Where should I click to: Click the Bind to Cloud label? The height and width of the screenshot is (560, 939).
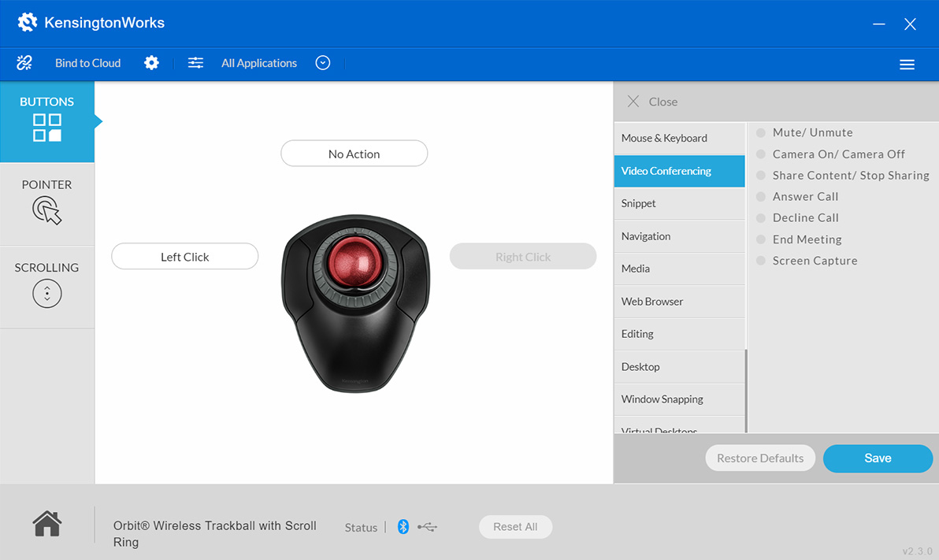88,63
